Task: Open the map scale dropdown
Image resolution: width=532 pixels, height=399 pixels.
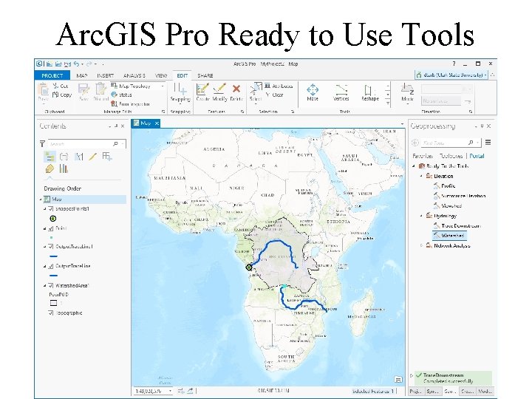Action: point(171,391)
